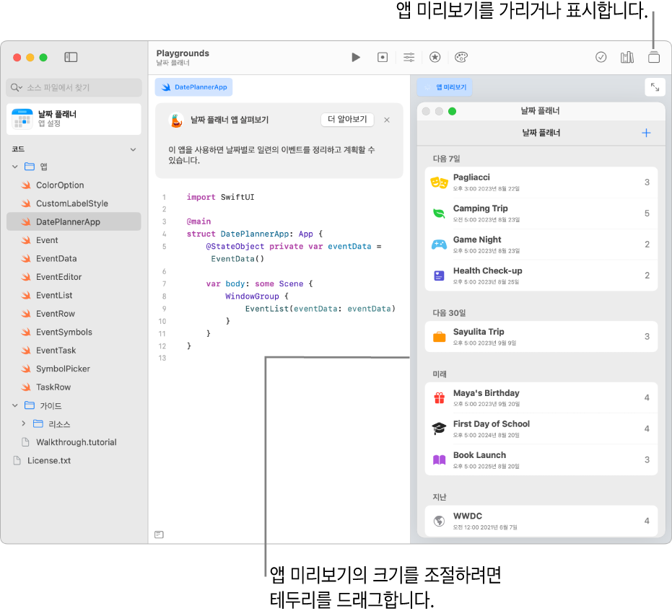Expand the 리소스 folder chevron

point(24,423)
